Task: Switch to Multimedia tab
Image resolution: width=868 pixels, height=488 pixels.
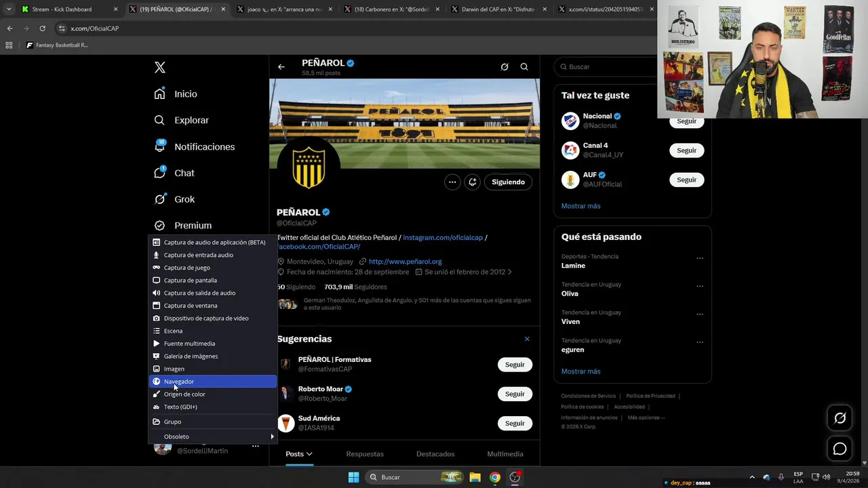Action: pyautogui.click(x=505, y=454)
